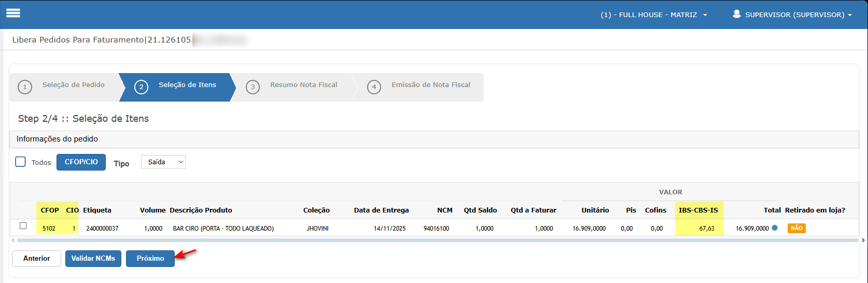Select the BAR CIRO item row checkbox
Viewport: 868px width, 283px height.
click(23, 226)
